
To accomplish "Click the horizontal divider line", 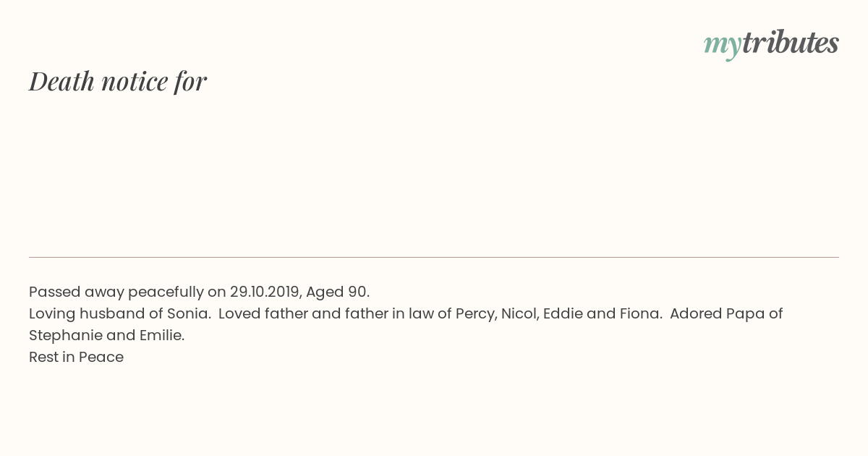I will tap(434, 257).
